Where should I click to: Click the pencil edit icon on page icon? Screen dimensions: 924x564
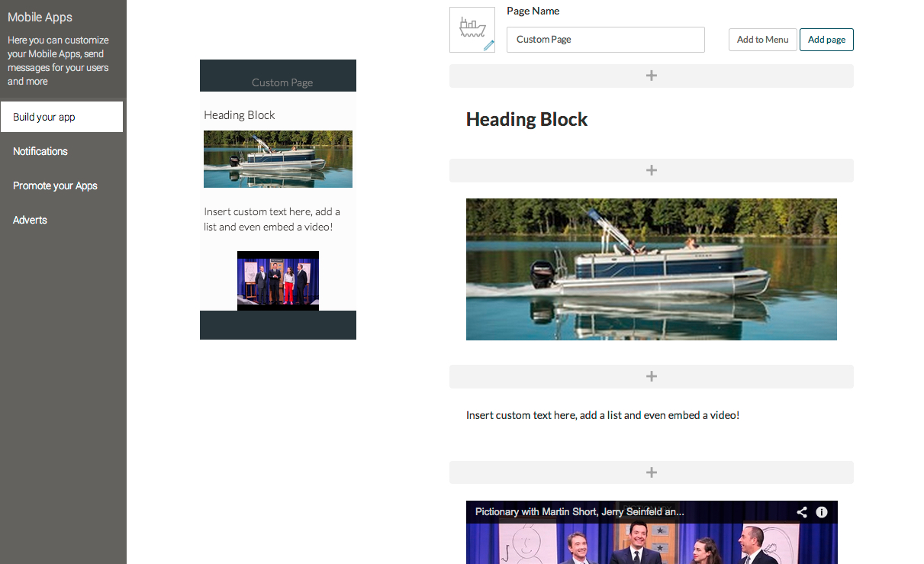488,46
